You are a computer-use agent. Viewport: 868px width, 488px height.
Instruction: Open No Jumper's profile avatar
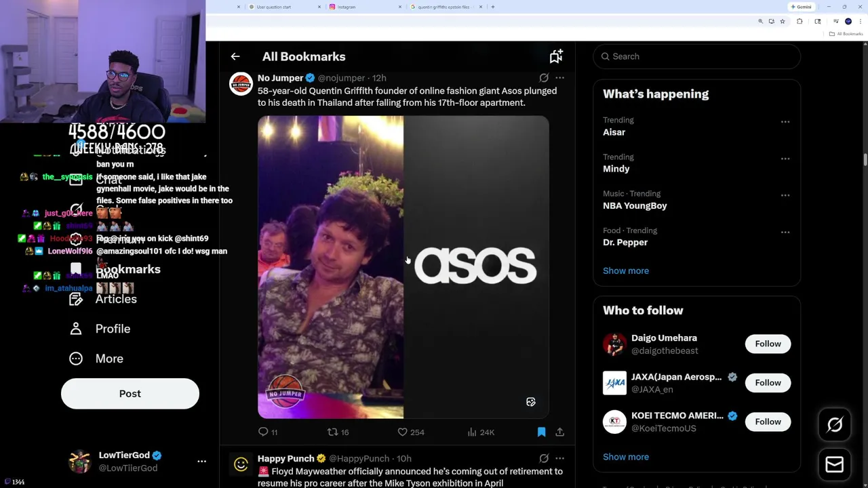click(241, 84)
